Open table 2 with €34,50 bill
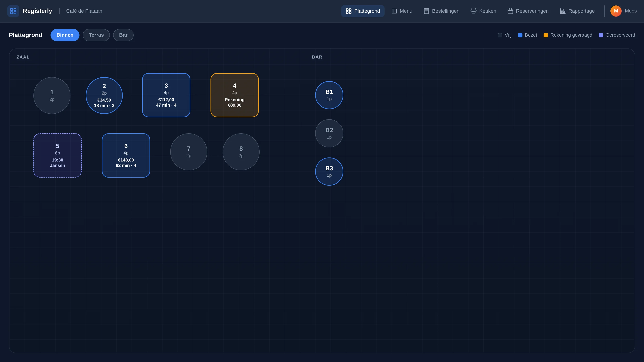Image resolution: width=644 pixels, height=362 pixels. pyautogui.click(x=104, y=96)
